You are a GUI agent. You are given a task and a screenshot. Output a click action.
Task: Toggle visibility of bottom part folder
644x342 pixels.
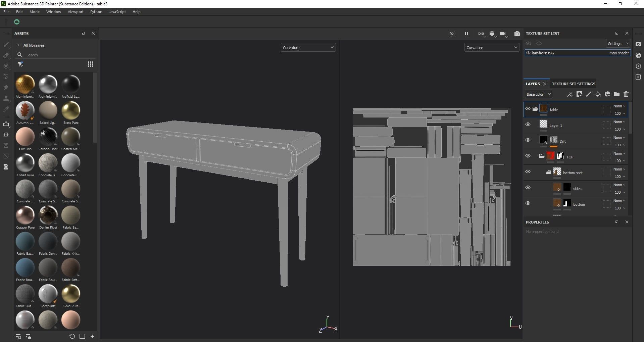(528, 172)
